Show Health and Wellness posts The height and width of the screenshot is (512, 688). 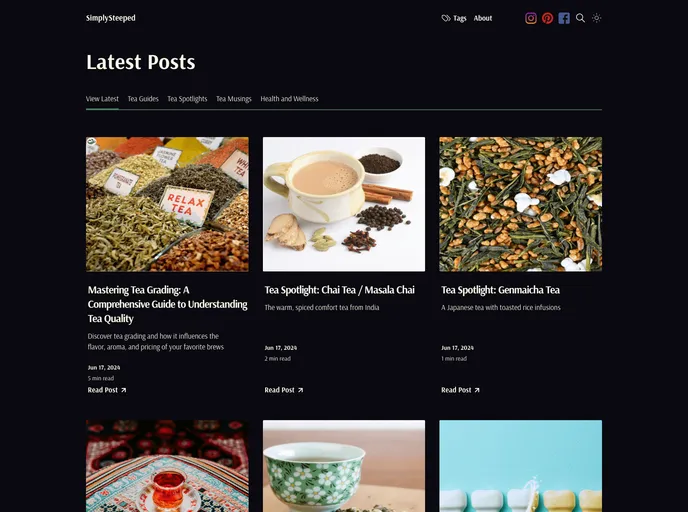[289, 99]
